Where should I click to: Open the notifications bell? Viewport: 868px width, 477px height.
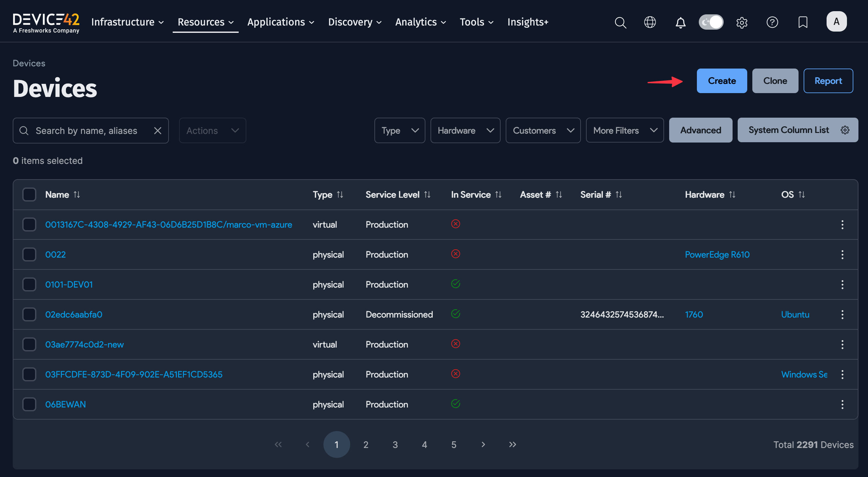(x=680, y=22)
